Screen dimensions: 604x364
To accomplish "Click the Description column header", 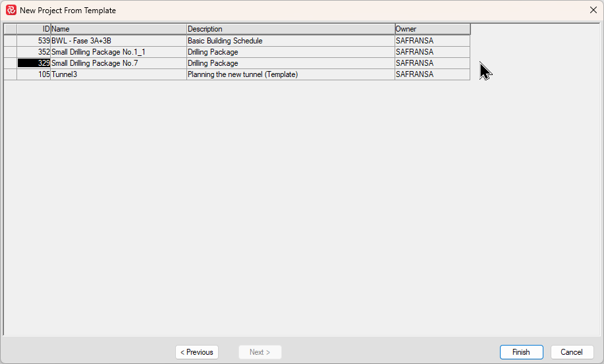I will click(x=290, y=29).
